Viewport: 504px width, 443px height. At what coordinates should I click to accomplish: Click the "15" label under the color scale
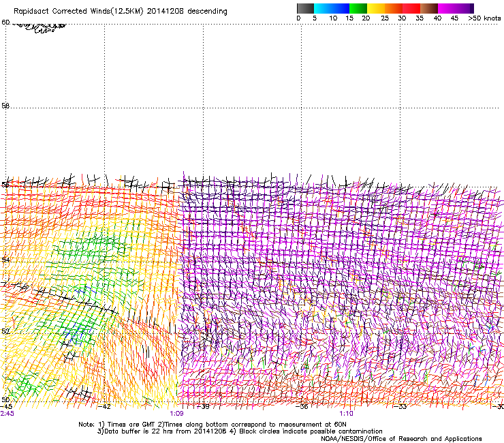pos(349,18)
